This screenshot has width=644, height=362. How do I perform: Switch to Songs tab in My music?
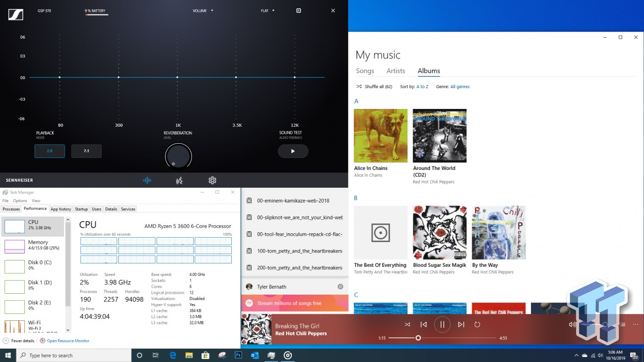pyautogui.click(x=365, y=71)
